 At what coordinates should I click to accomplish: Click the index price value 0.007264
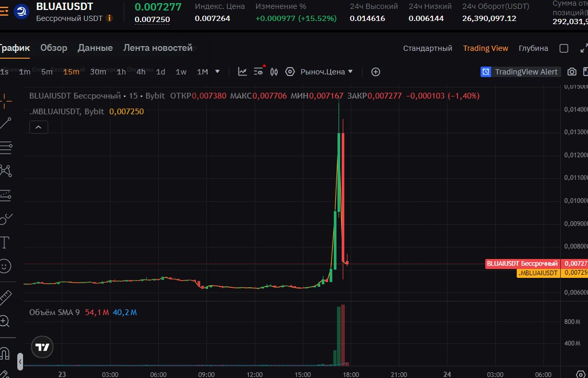pos(213,18)
